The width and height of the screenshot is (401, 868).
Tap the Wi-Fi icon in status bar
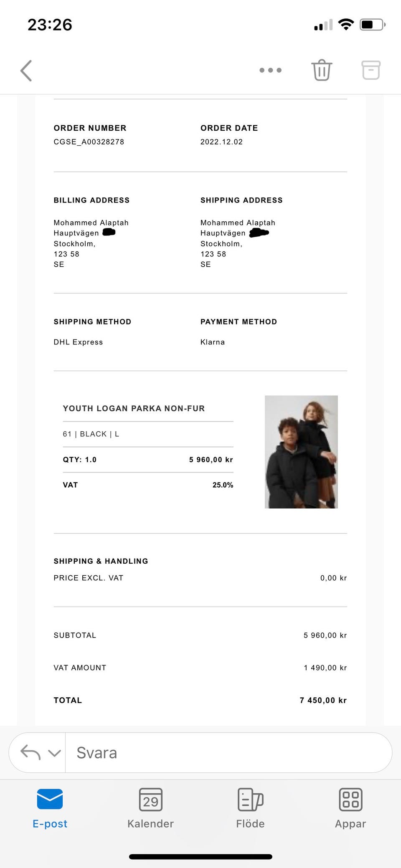tap(346, 25)
